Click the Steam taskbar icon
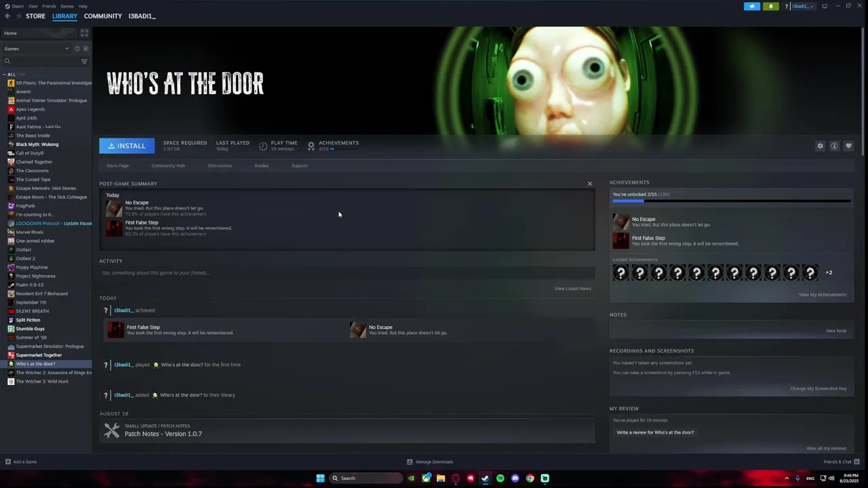The height and width of the screenshot is (488, 868). coord(486,478)
